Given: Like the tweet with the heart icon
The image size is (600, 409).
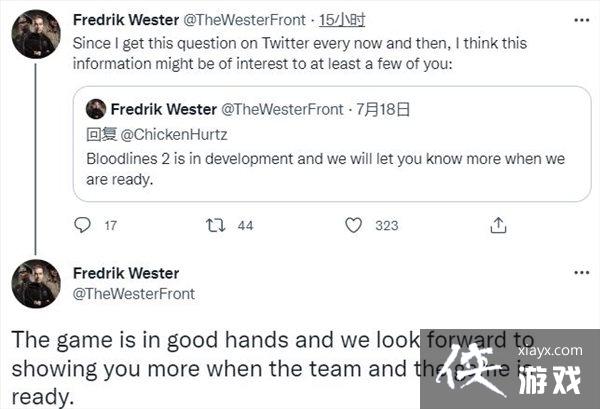Looking at the screenshot, I should point(353,226).
